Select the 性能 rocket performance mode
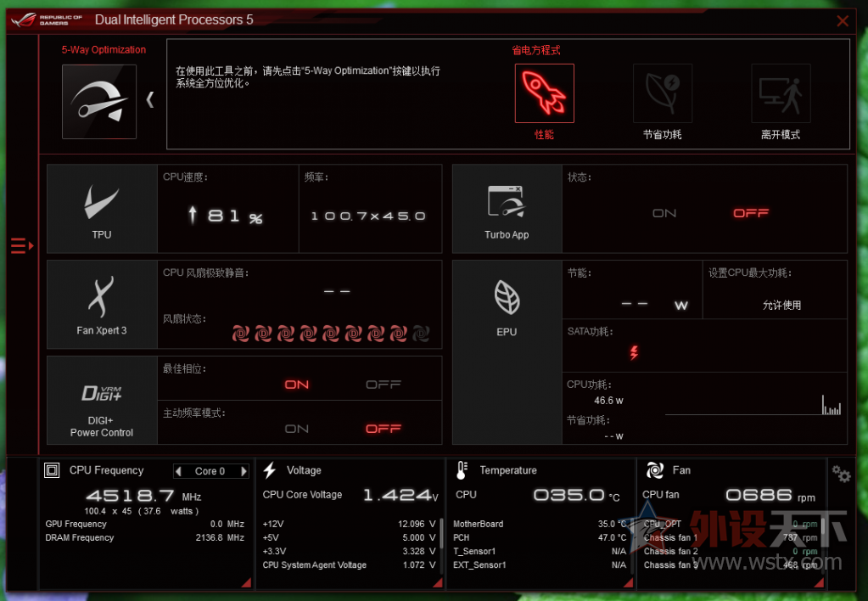The height and width of the screenshot is (601, 868). coord(544,93)
